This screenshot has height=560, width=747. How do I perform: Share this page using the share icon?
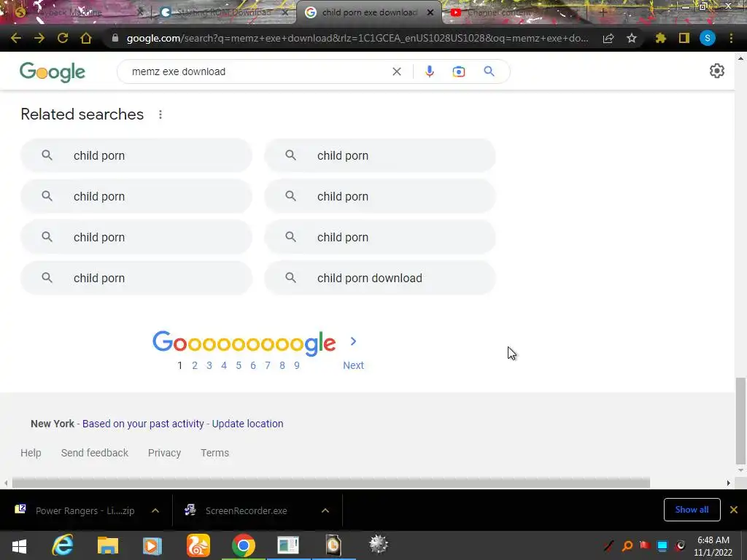608,38
